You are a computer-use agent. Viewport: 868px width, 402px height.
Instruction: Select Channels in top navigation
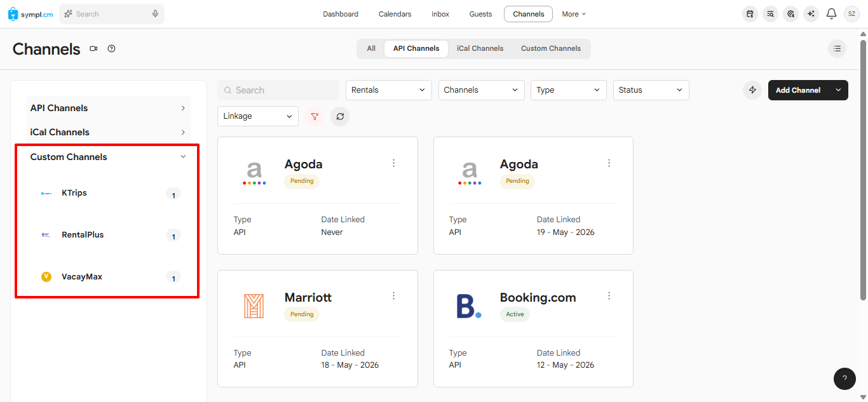pyautogui.click(x=528, y=14)
